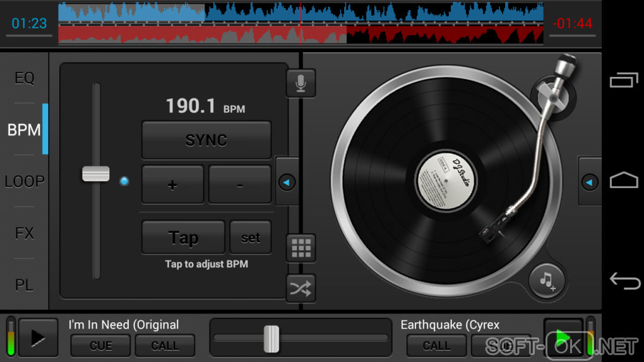The height and width of the screenshot is (362, 644).
Task: Click the set BPM button
Action: (x=251, y=237)
